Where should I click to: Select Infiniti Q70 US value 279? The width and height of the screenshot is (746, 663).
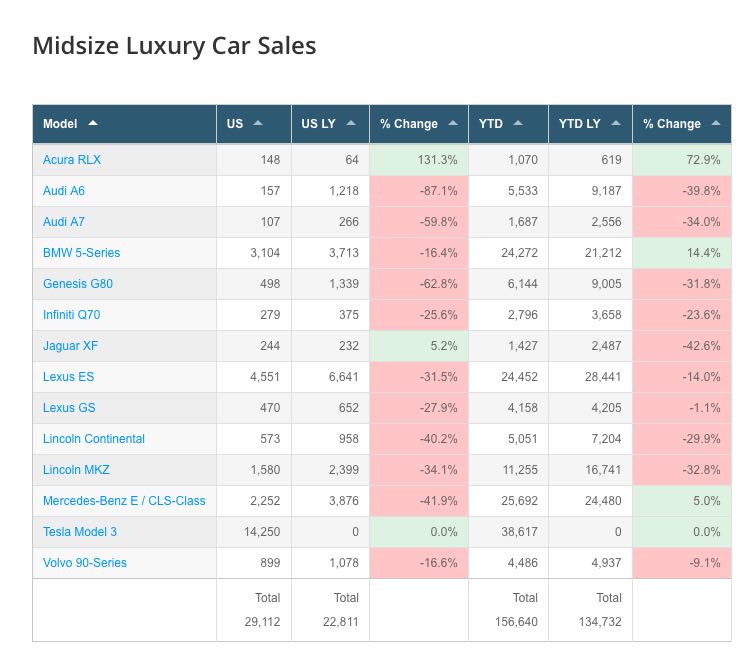click(x=254, y=314)
